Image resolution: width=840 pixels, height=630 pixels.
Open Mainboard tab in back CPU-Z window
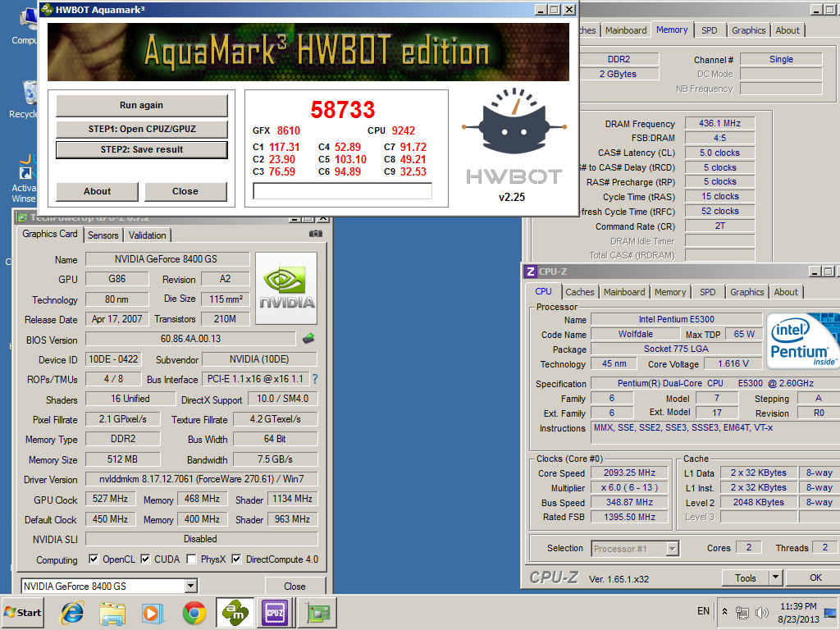pyautogui.click(x=626, y=30)
